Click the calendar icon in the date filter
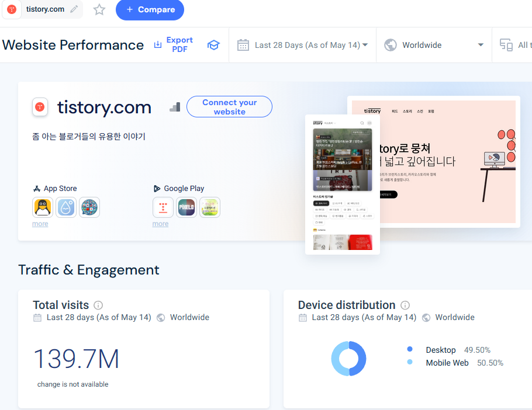 pyautogui.click(x=243, y=45)
